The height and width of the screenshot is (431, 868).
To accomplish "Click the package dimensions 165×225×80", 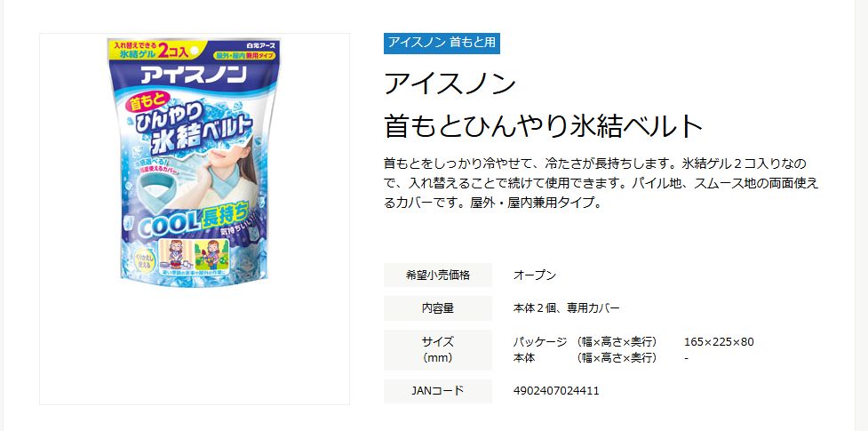I will [719, 341].
